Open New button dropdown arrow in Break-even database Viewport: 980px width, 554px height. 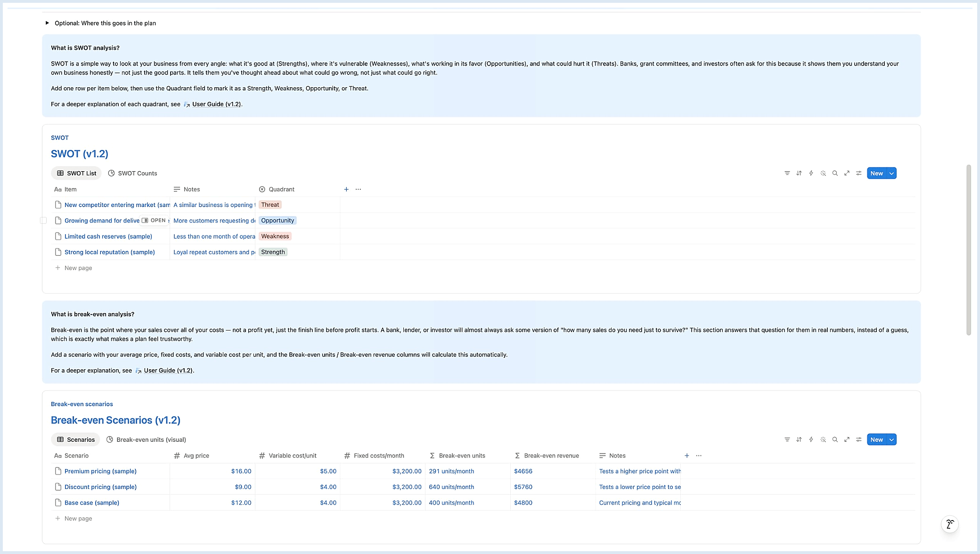[x=891, y=440]
